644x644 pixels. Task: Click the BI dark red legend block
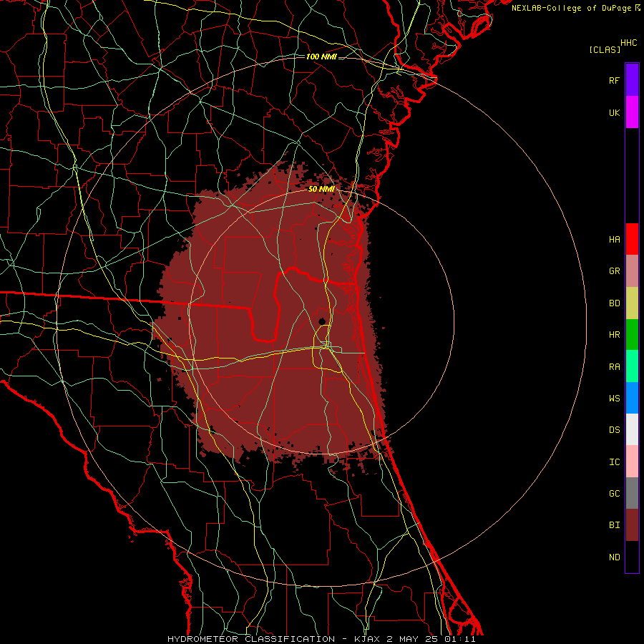tap(632, 525)
